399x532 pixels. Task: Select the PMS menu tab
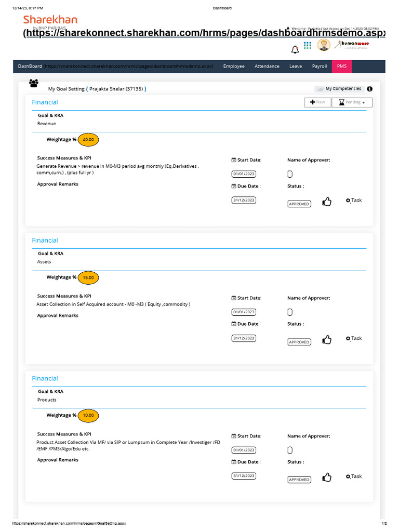pyautogui.click(x=342, y=66)
